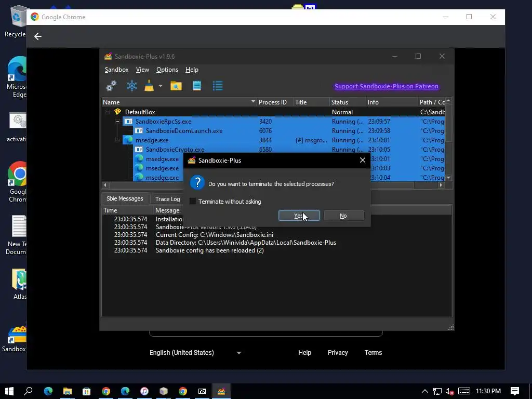
Task: Click the Sandboxie icon on taskbar
Action: 221,391
